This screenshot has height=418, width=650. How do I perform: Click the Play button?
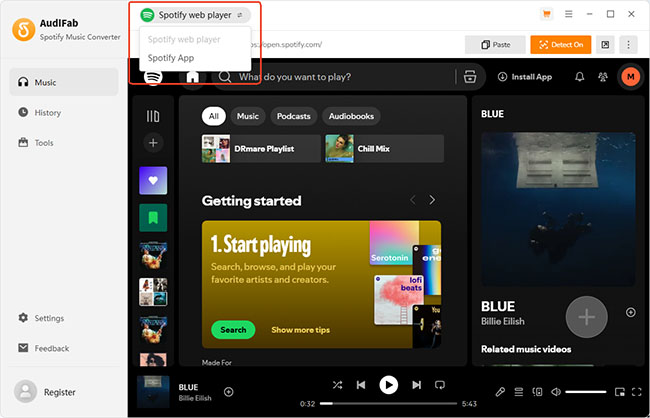click(x=388, y=385)
